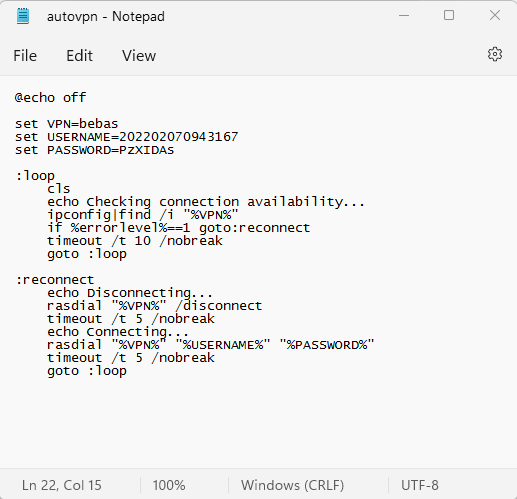Click the 100% zoom level indicator
Image resolution: width=517 pixels, height=499 pixels.
169,485
